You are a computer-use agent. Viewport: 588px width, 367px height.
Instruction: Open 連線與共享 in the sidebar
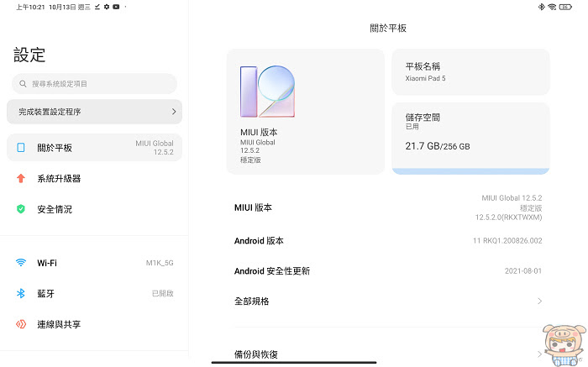coord(94,324)
